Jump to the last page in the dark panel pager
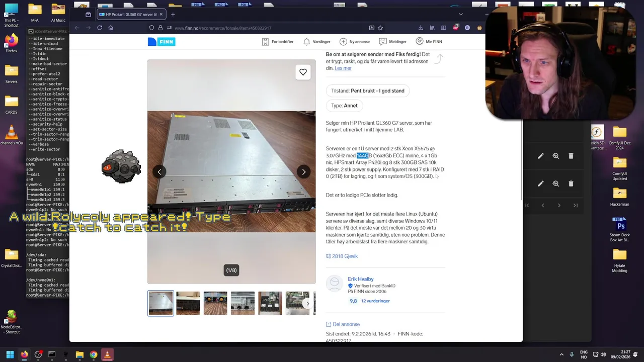 [x=575, y=205]
